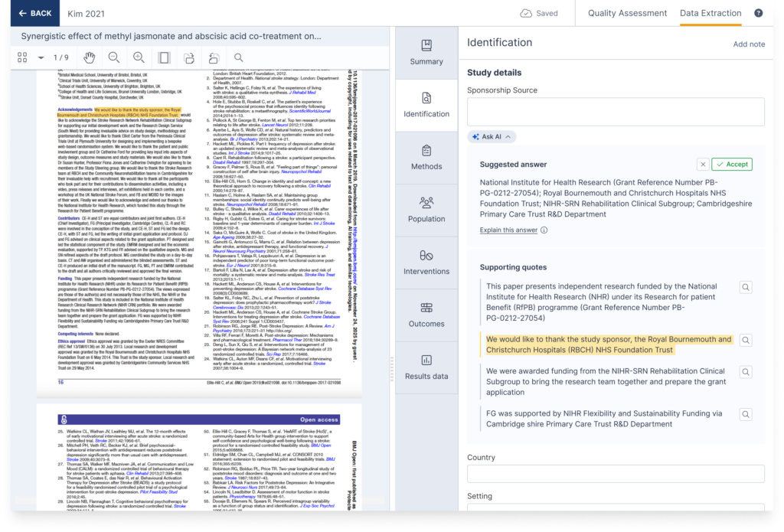Open search in the PDF toolbar

pos(239,57)
